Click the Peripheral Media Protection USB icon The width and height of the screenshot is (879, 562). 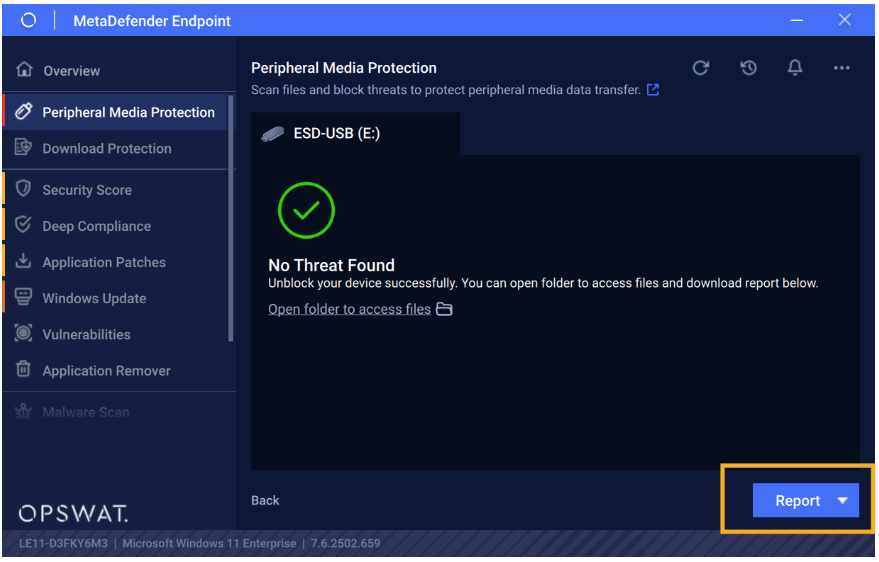coord(24,111)
